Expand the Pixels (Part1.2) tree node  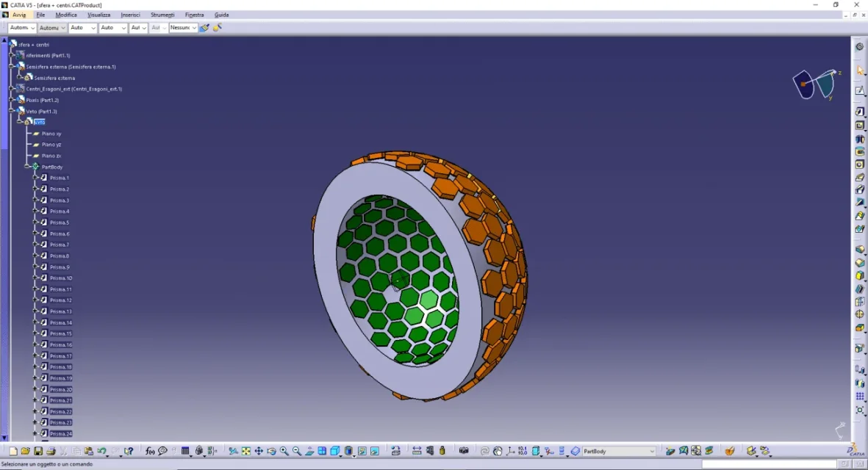[x=12, y=100]
